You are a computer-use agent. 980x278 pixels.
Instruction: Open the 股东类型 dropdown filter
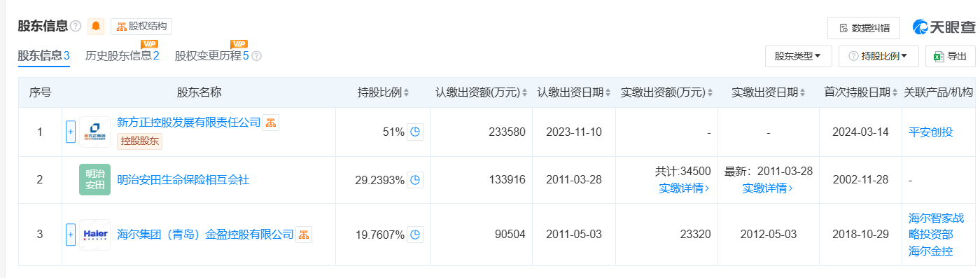click(x=798, y=56)
